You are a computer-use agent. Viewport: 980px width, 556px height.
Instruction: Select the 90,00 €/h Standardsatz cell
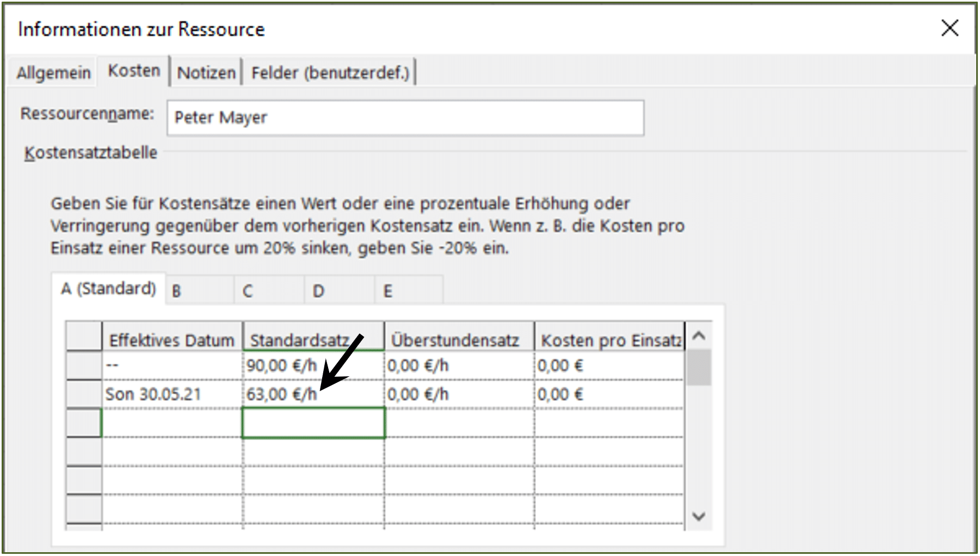pos(313,365)
